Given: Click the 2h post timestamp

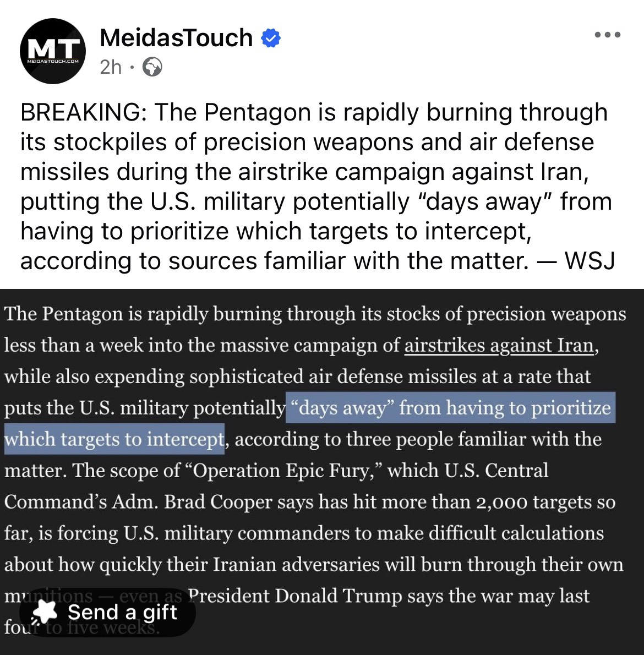Looking at the screenshot, I should [x=111, y=67].
